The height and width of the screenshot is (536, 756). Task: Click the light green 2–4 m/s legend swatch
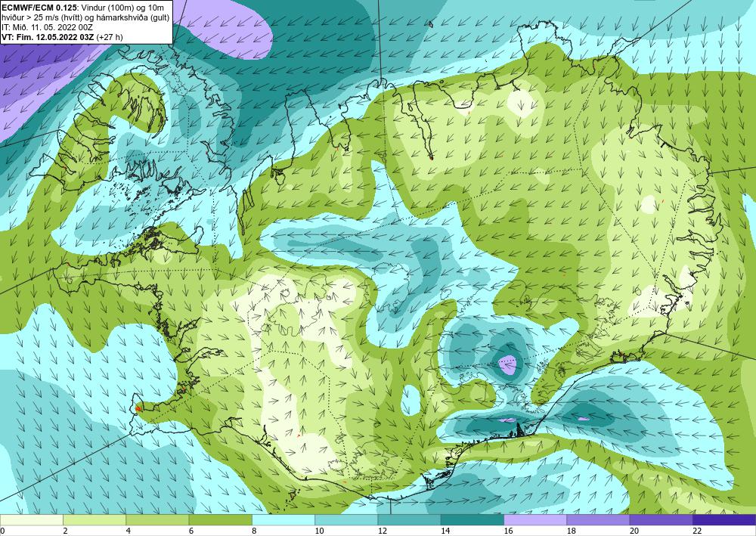(x=94, y=520)
